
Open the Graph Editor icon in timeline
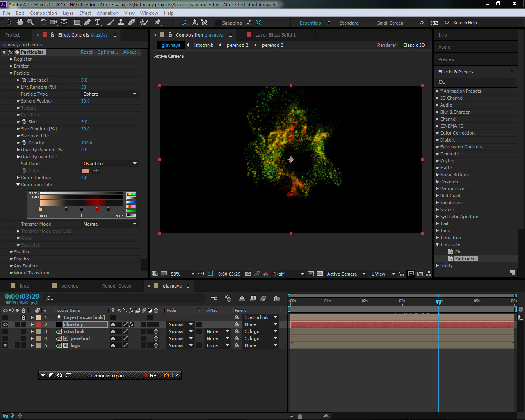277,299
